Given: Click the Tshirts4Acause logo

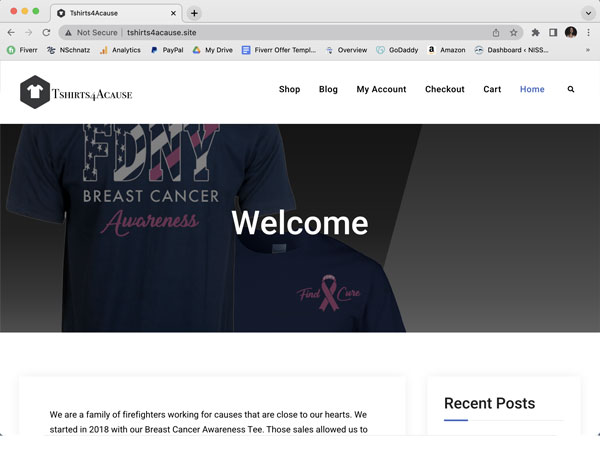Looking at the screenshot, I should pos(76,91).
